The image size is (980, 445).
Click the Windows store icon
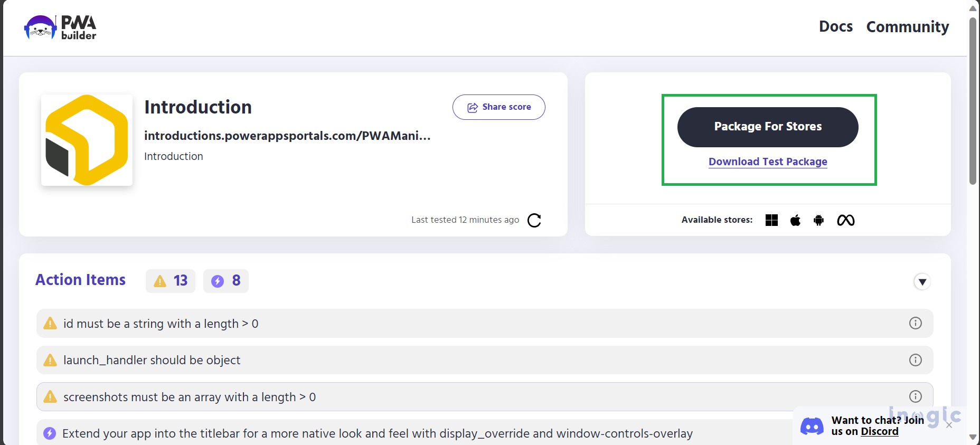pos(771,220)
